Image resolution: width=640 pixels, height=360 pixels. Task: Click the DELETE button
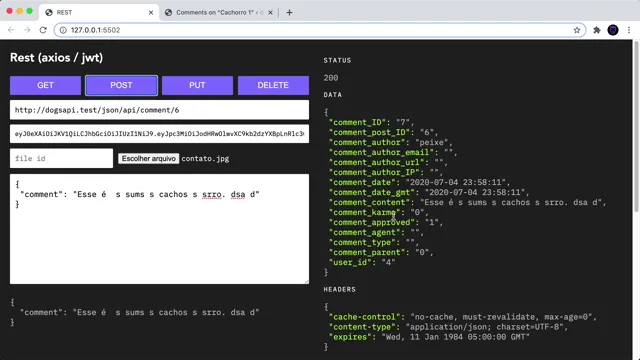(273, 85)
